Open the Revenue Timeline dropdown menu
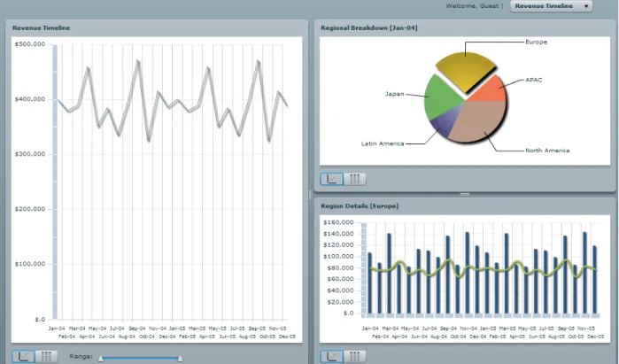Viewport: 619px width, 364px height. [551, 6]
